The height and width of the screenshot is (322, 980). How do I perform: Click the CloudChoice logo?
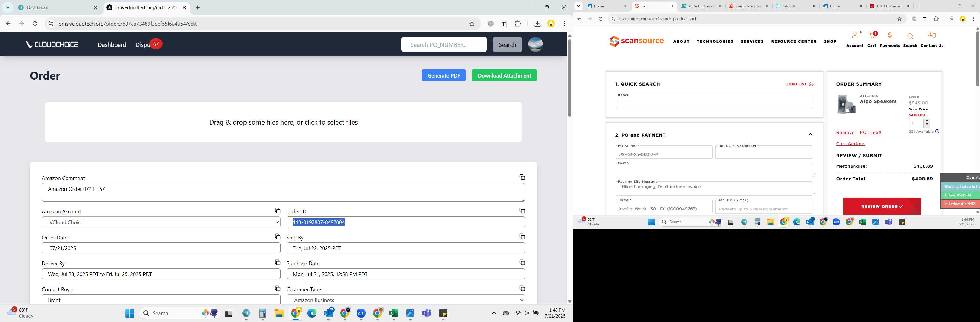coord(52,44)
